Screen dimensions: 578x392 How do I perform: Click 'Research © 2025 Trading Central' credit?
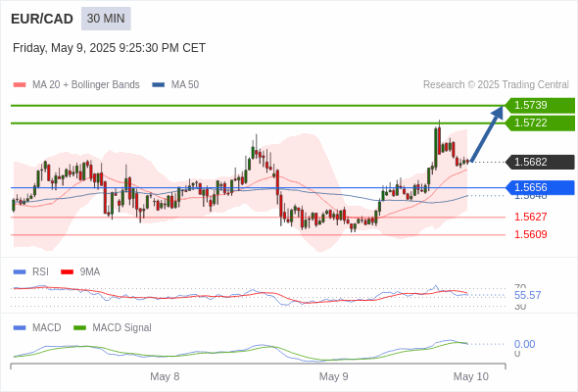tap(496, 85)
